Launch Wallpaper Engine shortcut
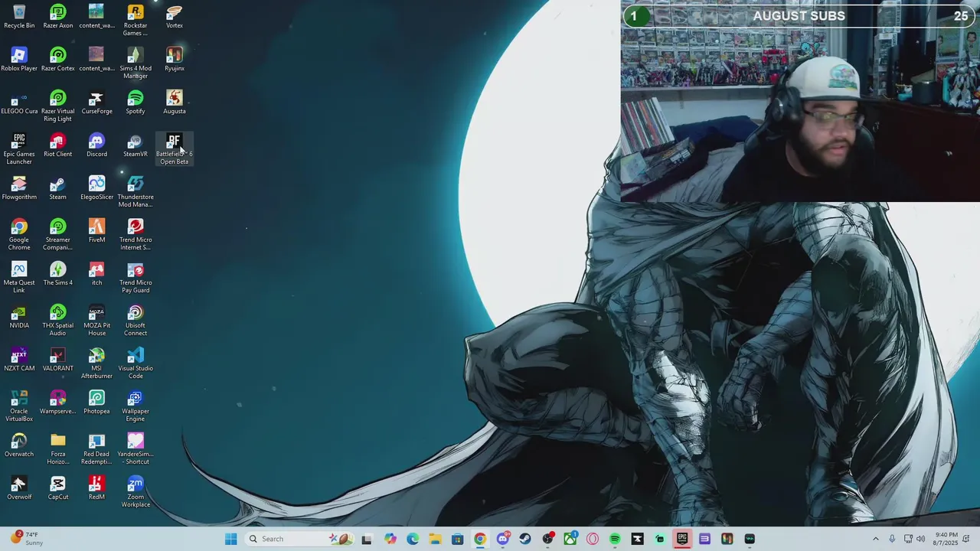Screen dimensions: 980x551 136,406
